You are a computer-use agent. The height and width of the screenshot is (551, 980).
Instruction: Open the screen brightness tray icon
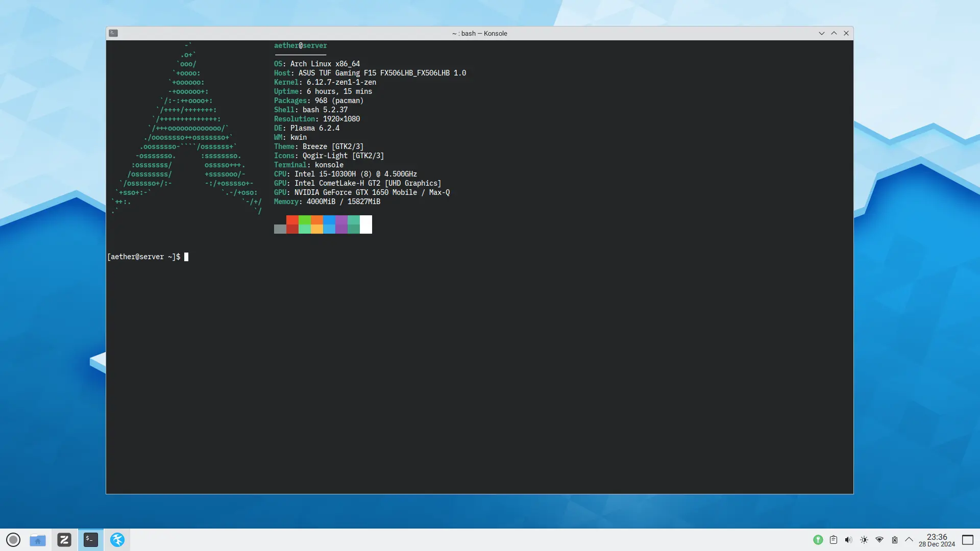point(864,540)
